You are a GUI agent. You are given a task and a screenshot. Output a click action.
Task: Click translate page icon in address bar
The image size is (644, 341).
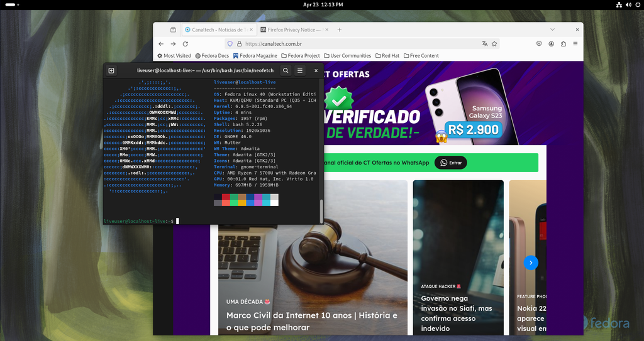(485, 44)
